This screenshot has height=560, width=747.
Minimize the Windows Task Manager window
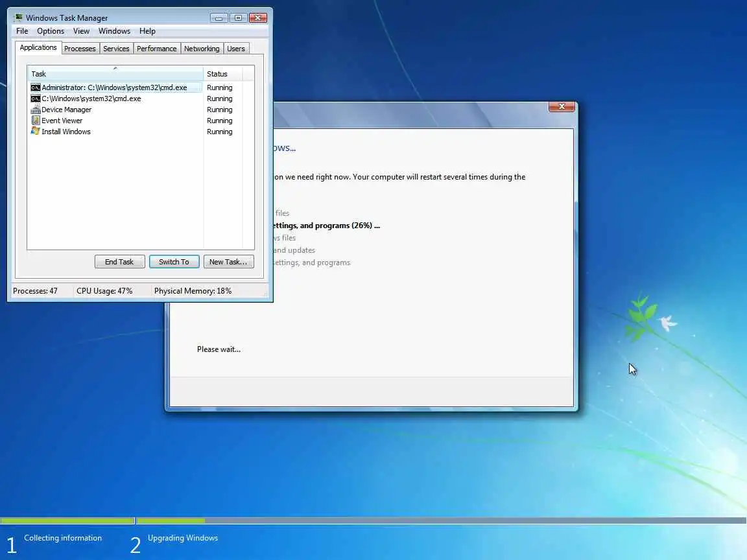point(219,18)
